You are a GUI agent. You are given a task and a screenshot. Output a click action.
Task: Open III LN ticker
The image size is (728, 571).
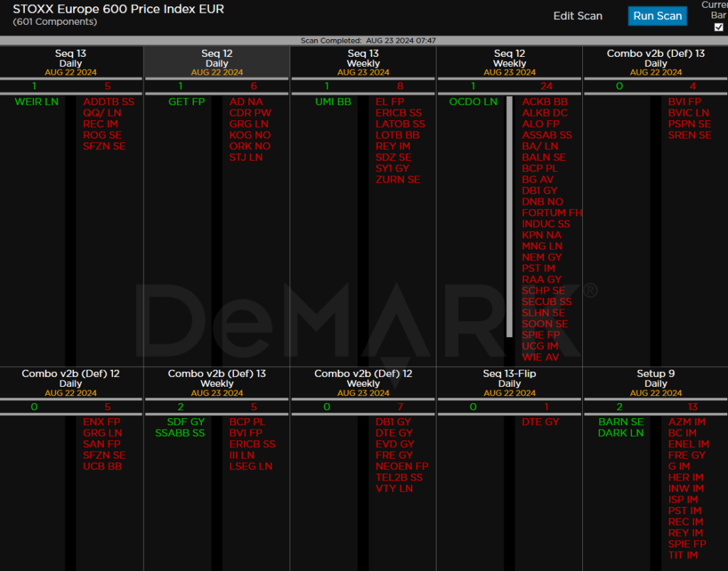coord(242,455)
